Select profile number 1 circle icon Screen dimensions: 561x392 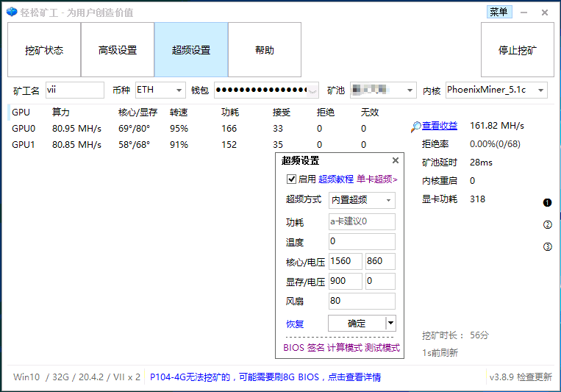[547, 203]
